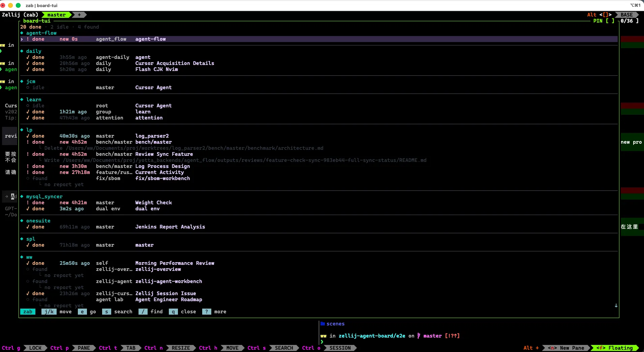Image resolution: width=644 pixels, height=352 pixels.
Task: Click the s search key hint
Action: coord(117,312)
